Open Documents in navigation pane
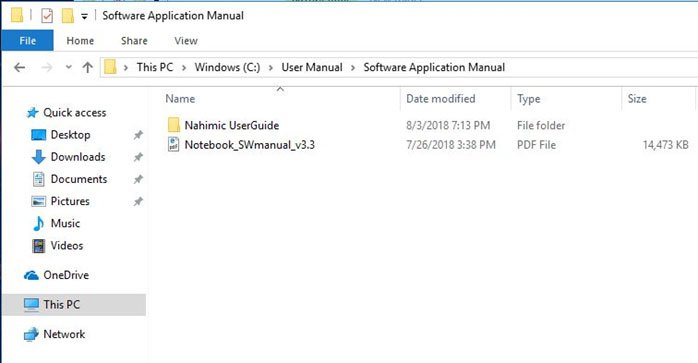Viewport: 698px width, 363px height. [x=79, y=179]
